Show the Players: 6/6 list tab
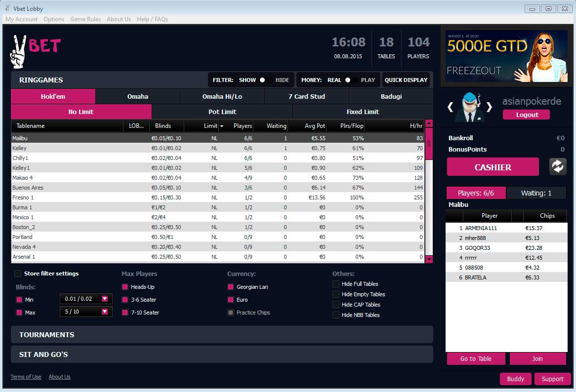This screenshot has height=392, width=576. 476,193
